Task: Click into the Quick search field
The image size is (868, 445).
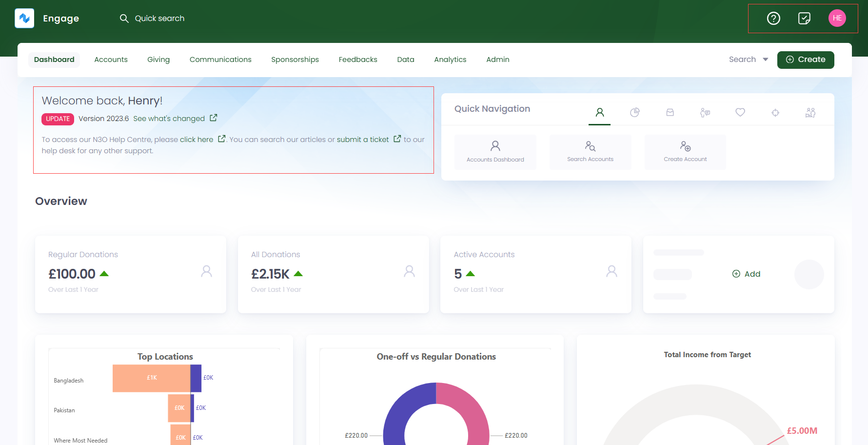Action: [x=159, y=19]
